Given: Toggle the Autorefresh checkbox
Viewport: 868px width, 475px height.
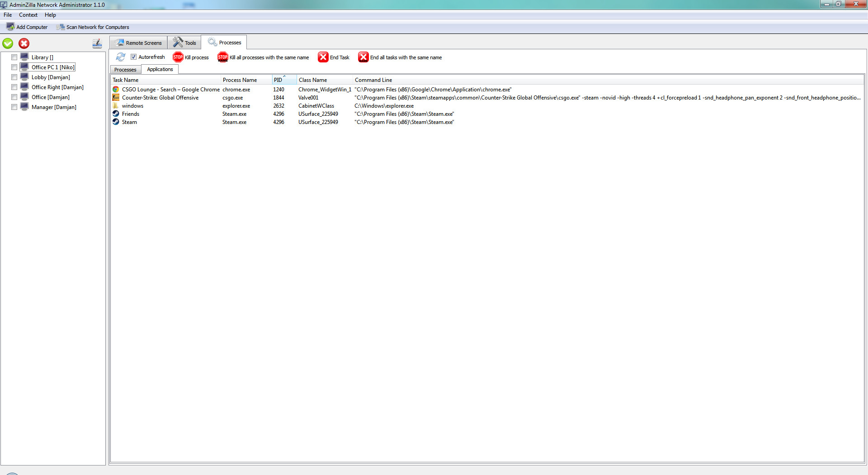Looking at the screenshot, I should (133, 57).
